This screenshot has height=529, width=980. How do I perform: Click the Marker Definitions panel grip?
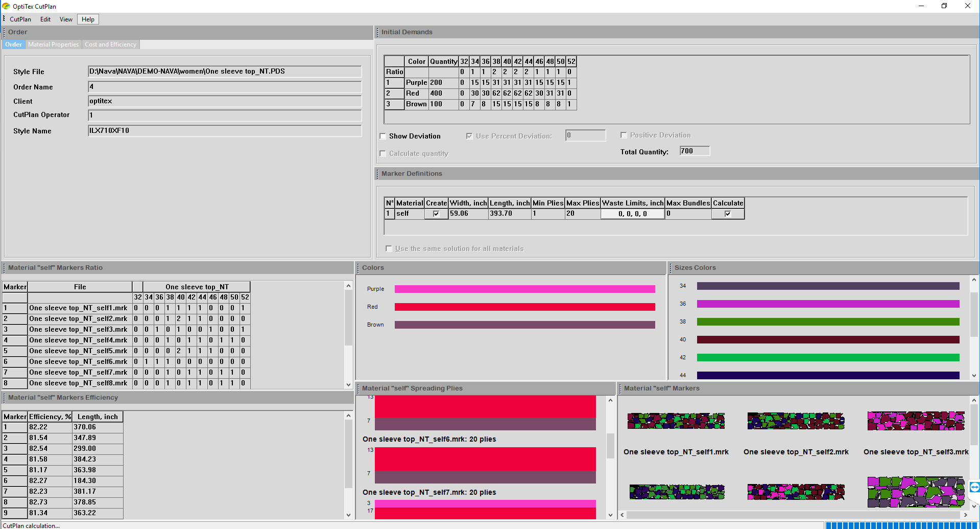pyautogui.click(x=378, y=174)
